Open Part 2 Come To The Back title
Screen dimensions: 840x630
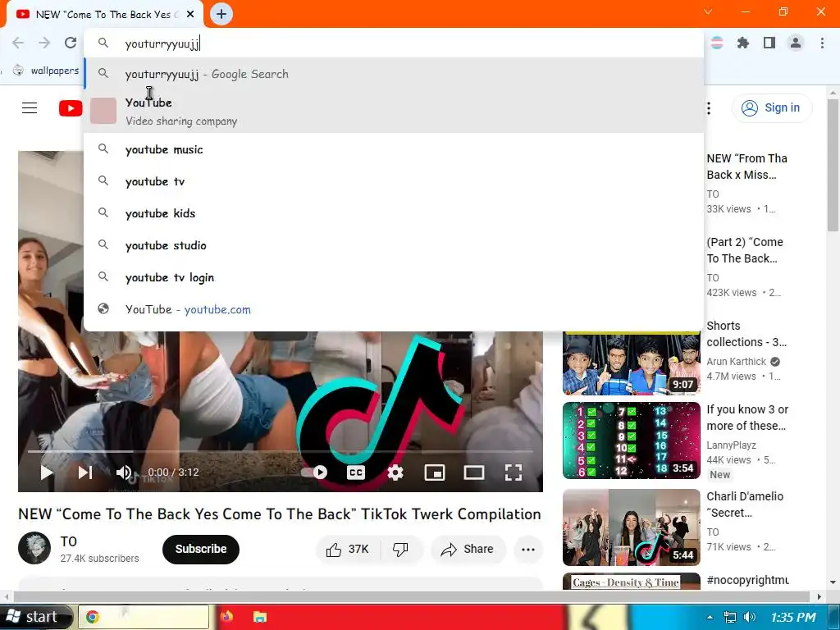[x=745, y=250]
